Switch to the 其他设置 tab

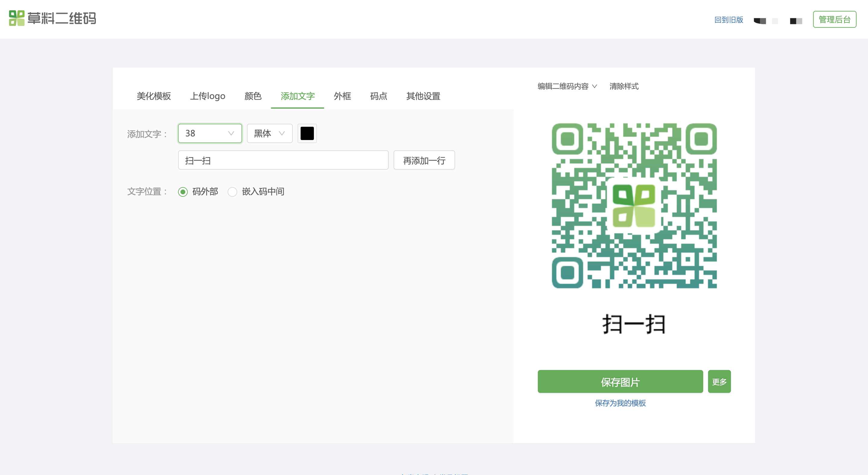pyautogui.click(x=423, y=96)
